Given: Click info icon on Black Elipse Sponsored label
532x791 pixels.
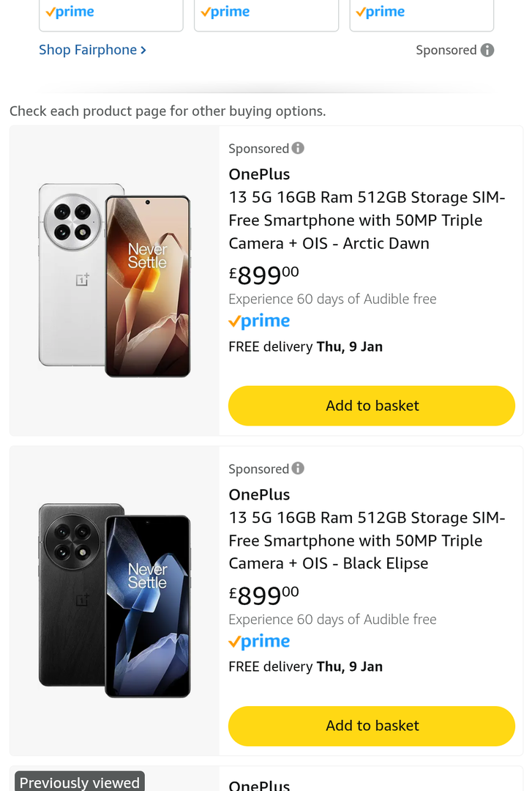Looking at the screenshot, I should pos(298,468).
